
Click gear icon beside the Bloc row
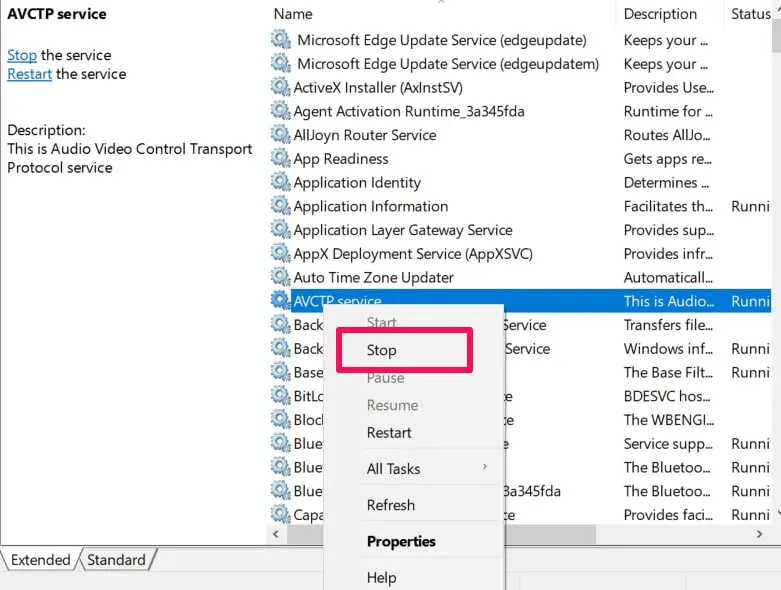(281, 420)
